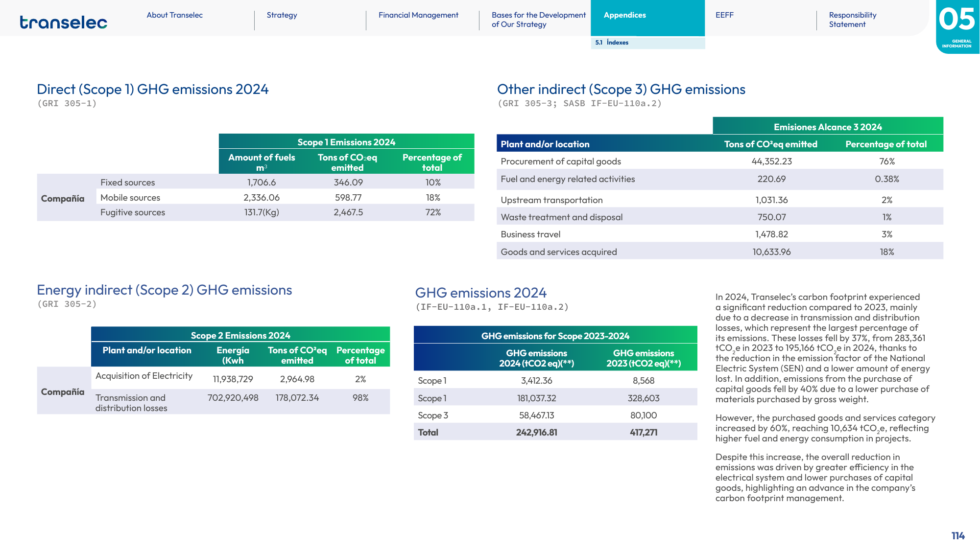Select the Fixed sources row label
Viewport: 980px width, 552px height.
pos(127,182)
